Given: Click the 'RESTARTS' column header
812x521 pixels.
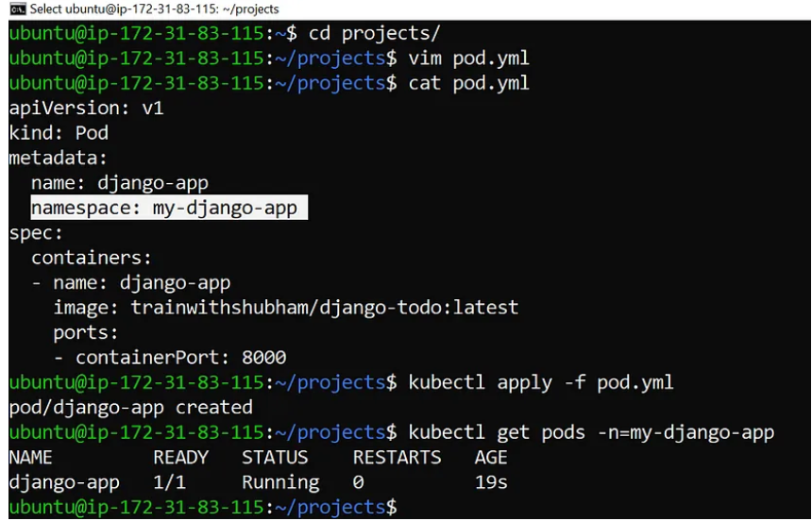Looking at the screenshot, I should (397, 458).
